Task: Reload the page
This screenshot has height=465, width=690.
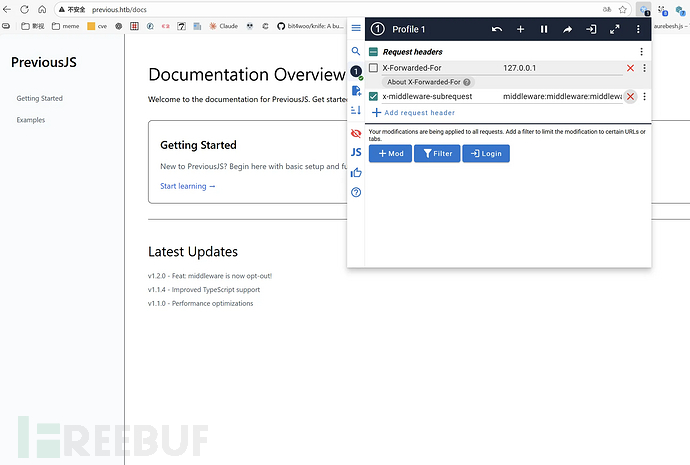Action: point(25,9)
